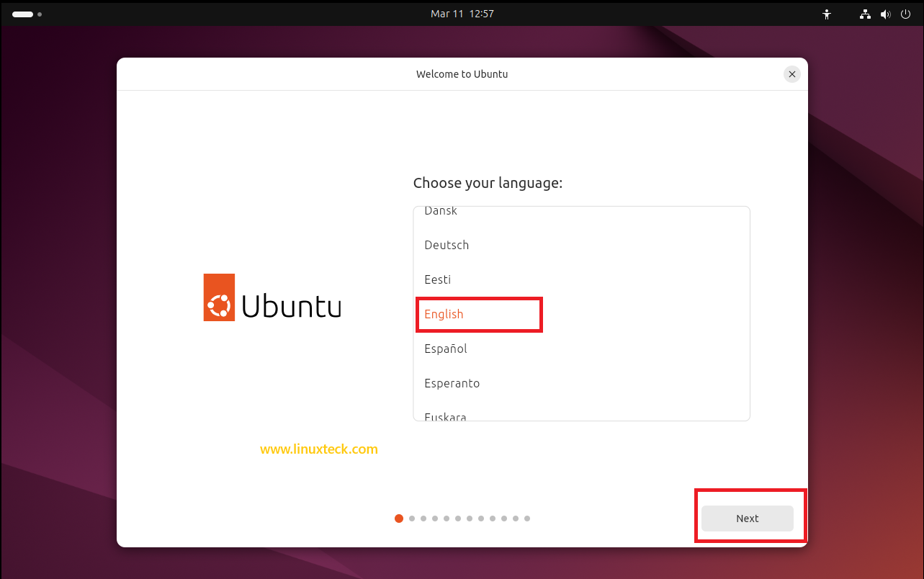Click the volume icon in top bar
The height and width of the screenshot is (579, 924).
point(885,14)
